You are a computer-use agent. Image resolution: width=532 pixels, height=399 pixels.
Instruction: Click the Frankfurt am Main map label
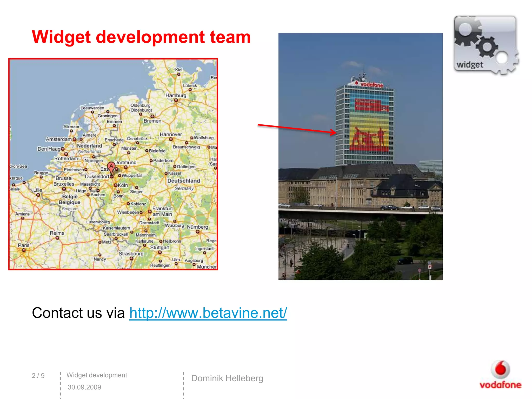pos(162,211)
